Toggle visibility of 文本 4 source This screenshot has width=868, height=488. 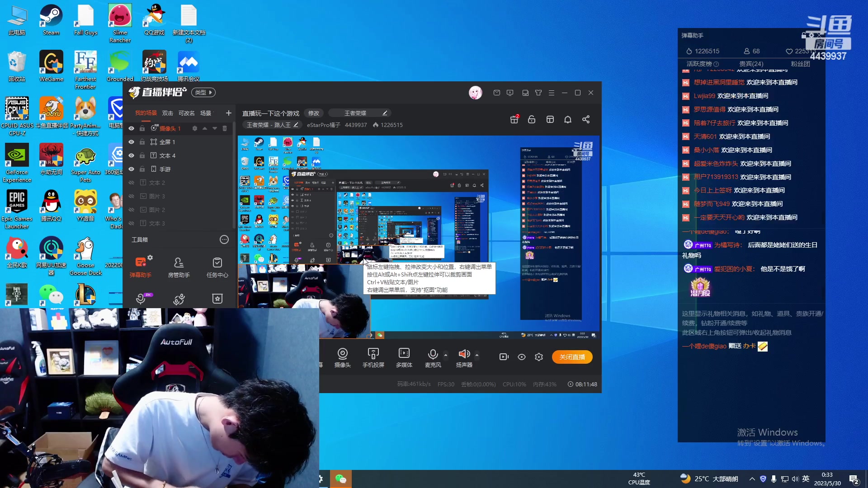coord(131,155)
